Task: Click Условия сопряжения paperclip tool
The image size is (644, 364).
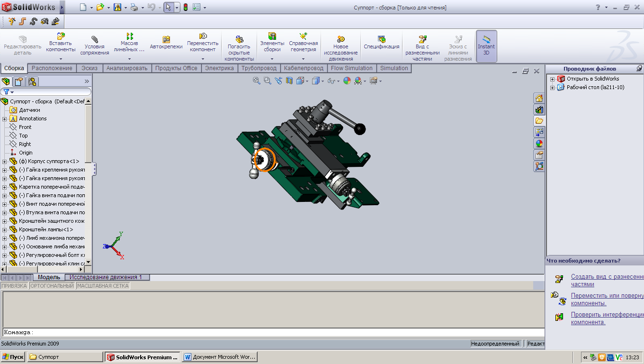Action: (x=95, y=45)
